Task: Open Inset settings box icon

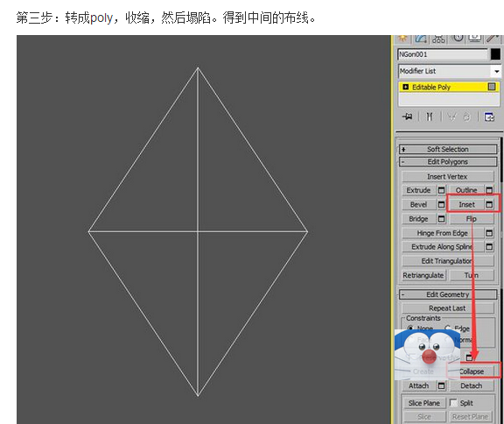Action: pos(489,205)
